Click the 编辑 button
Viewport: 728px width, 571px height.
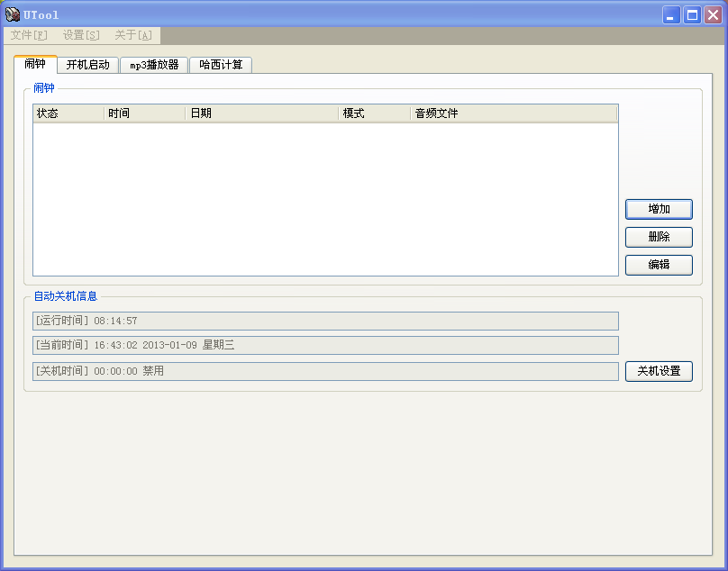[659, 265]
